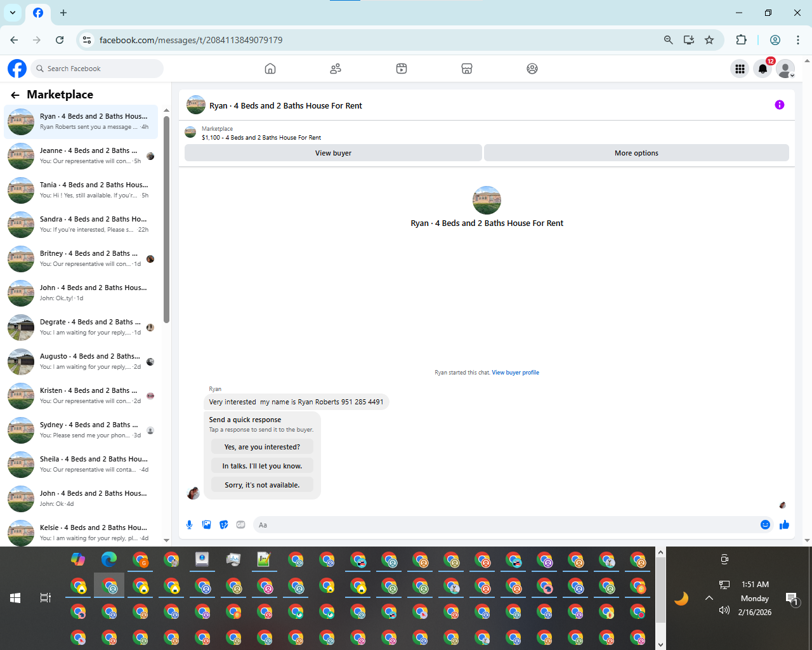Image resolution: width=812 pixels, height=650 pixels.
Task: Send quick response In talks. I'll let you know.
Action: coord(262,466)
